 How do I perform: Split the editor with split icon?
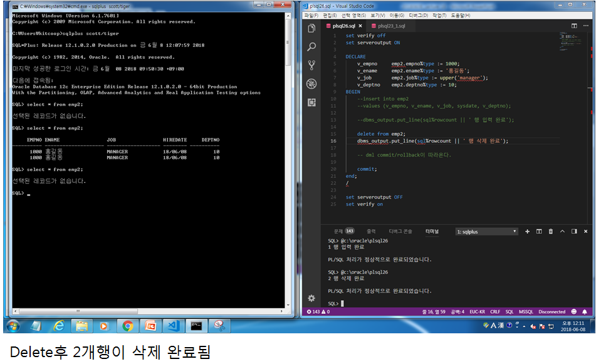pos(574,26)
